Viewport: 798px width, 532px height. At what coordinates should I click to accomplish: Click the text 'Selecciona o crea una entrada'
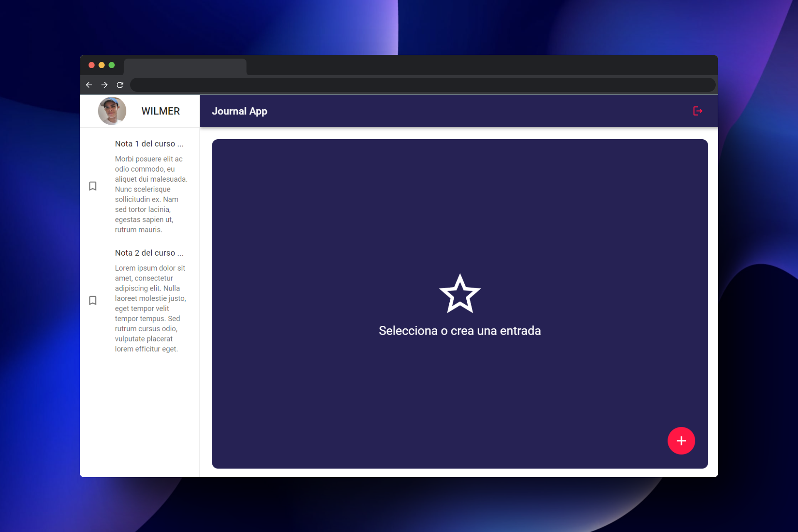(x=459, y=330)
